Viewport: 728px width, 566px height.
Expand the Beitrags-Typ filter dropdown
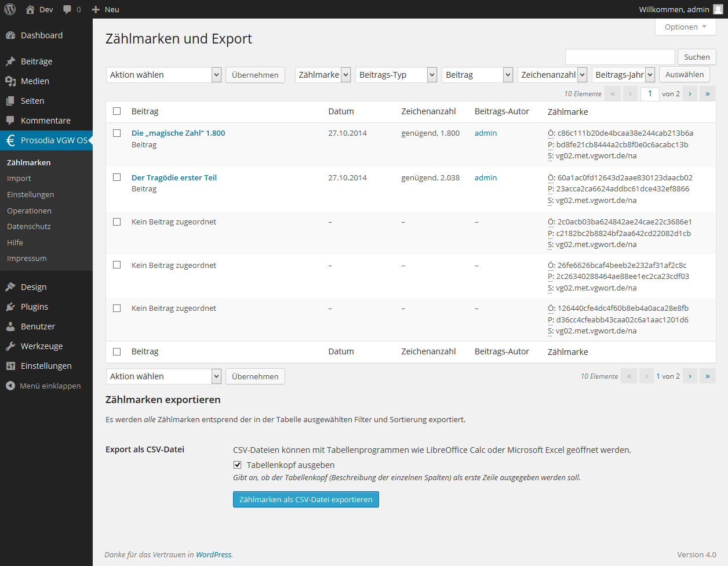click(x=396, y=75)
